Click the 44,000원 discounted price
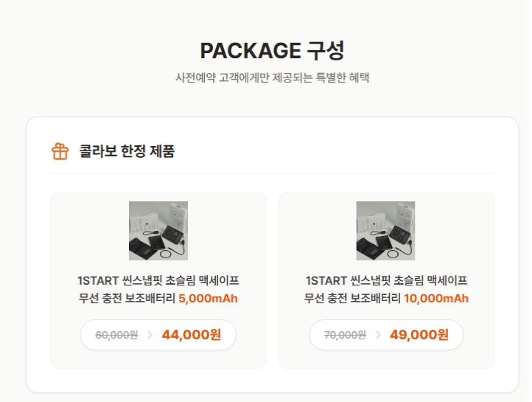The width and height of the screenshot is (532, 402). [x=192, y=335]
